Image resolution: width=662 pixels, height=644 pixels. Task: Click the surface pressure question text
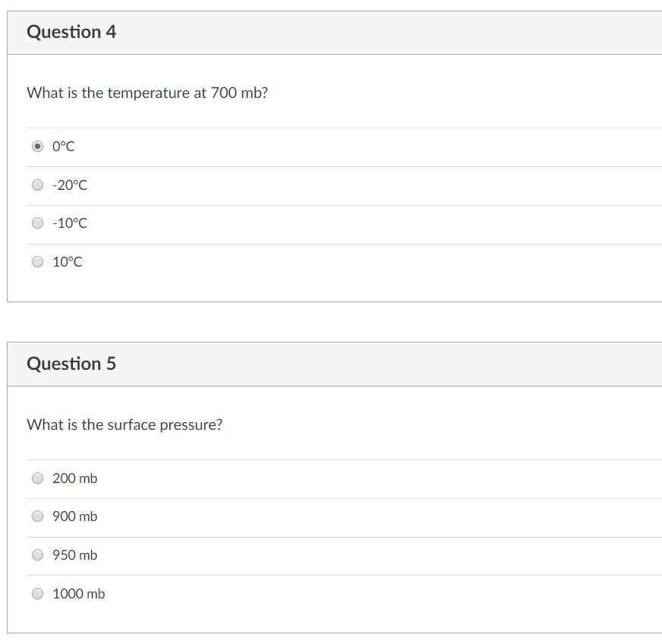pyautogui.click(x=125, y=425)
